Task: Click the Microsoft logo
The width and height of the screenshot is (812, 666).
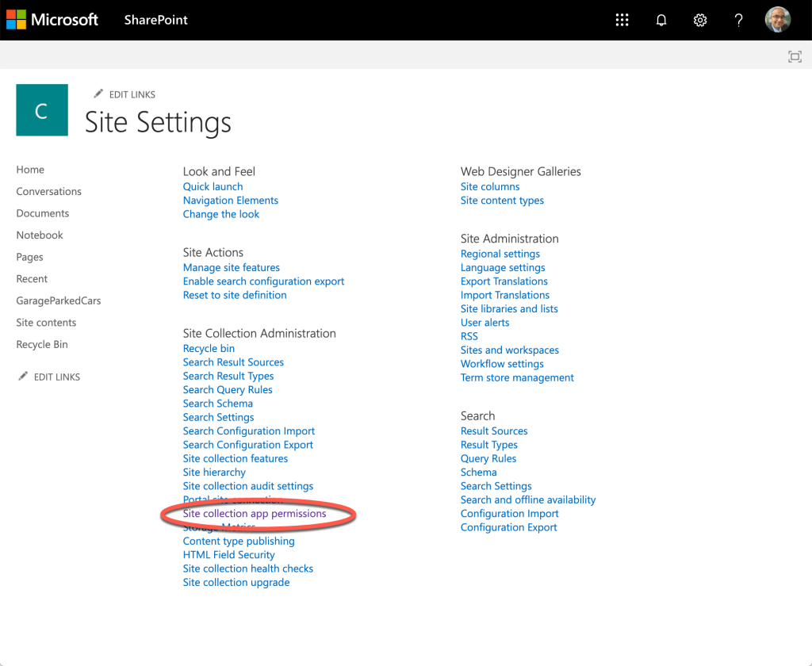Action: click(x=52, y=20)
